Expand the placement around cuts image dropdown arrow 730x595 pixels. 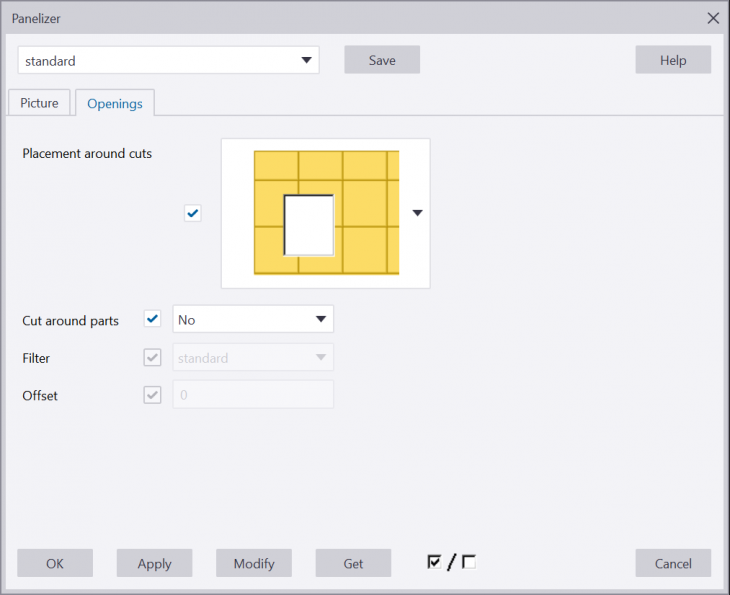tap(418, 213)
